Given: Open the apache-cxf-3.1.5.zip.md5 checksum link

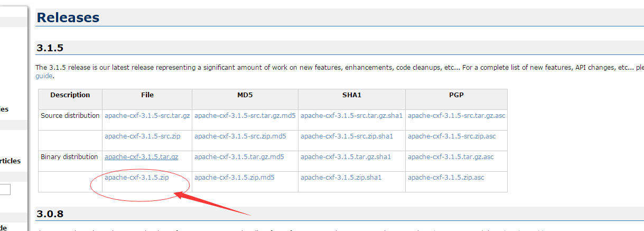Looking at the screenshot, I should point(235,178).
